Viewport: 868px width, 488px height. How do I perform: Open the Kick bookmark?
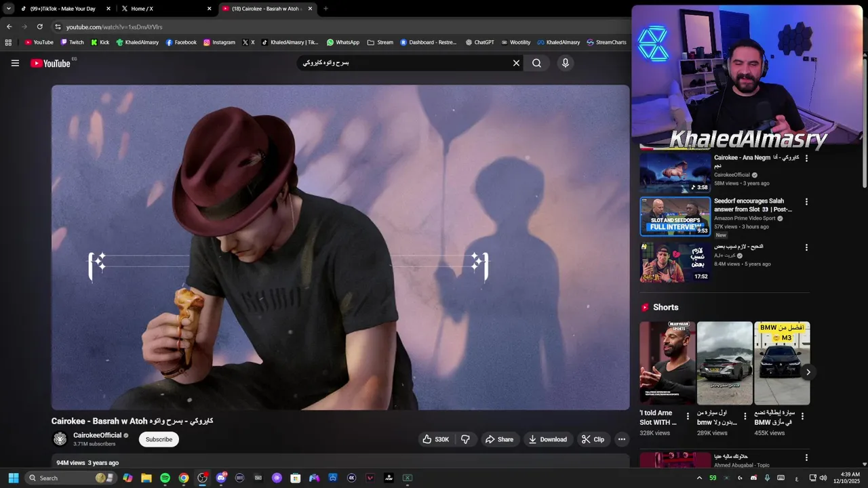click(x=100, y=42)
